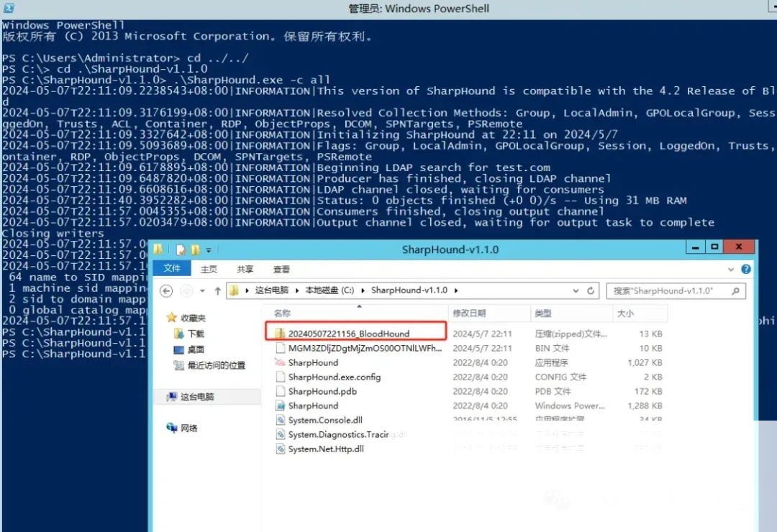
Task: Sort by the 大小 column header
Action: point(625,313)
